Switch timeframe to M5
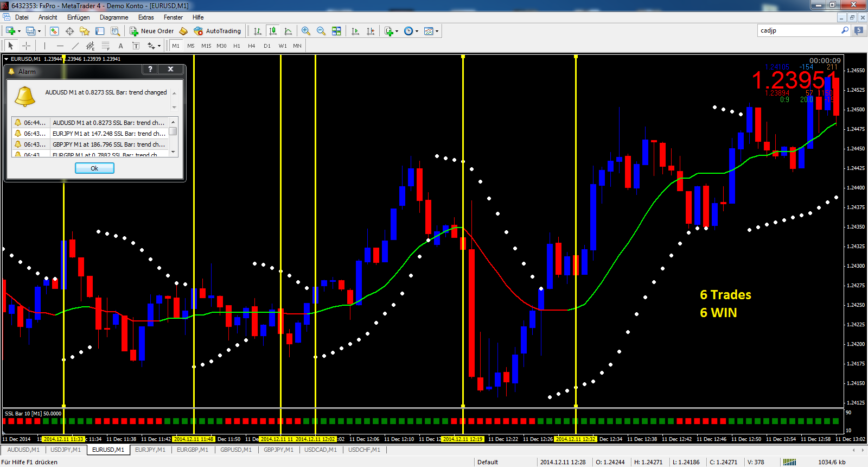 191,46
